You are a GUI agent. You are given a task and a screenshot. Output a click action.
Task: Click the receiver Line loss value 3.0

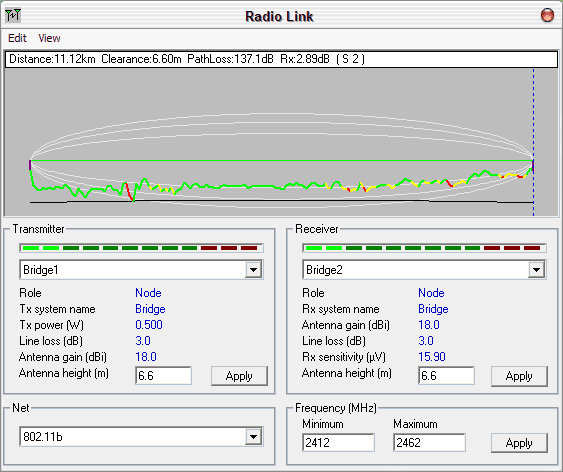pyautogui.click(x=425, y=341)
